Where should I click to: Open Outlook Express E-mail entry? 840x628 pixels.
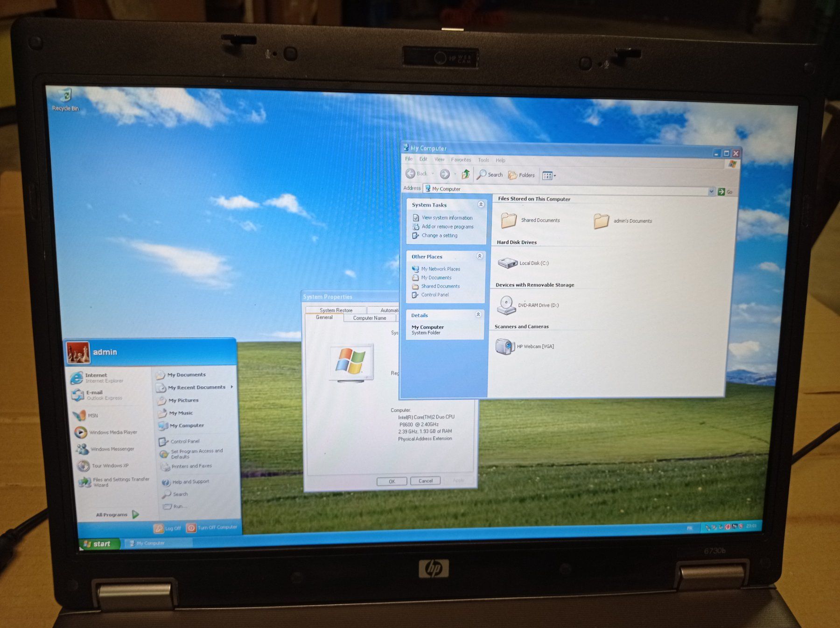[x=96, y=395]
